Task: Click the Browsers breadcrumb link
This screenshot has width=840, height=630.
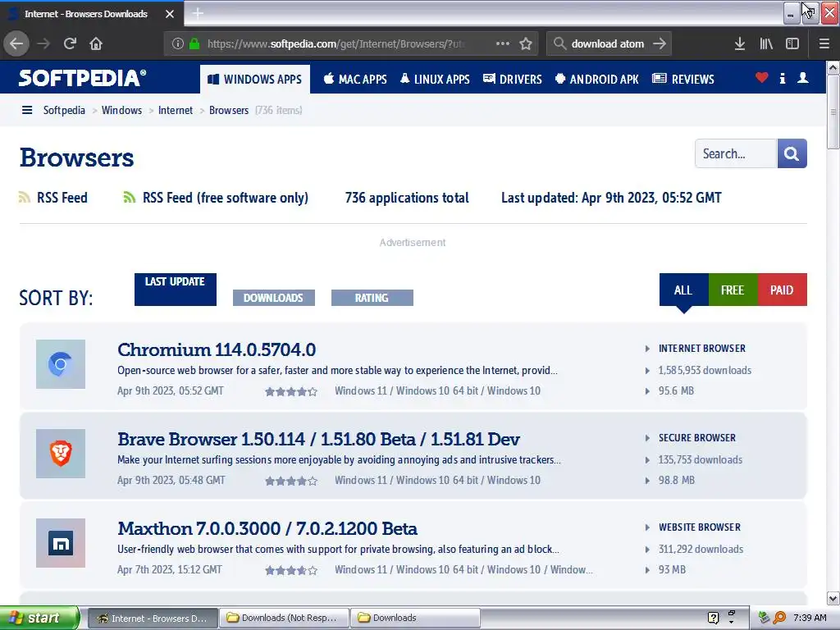Action: pos(229,110)
